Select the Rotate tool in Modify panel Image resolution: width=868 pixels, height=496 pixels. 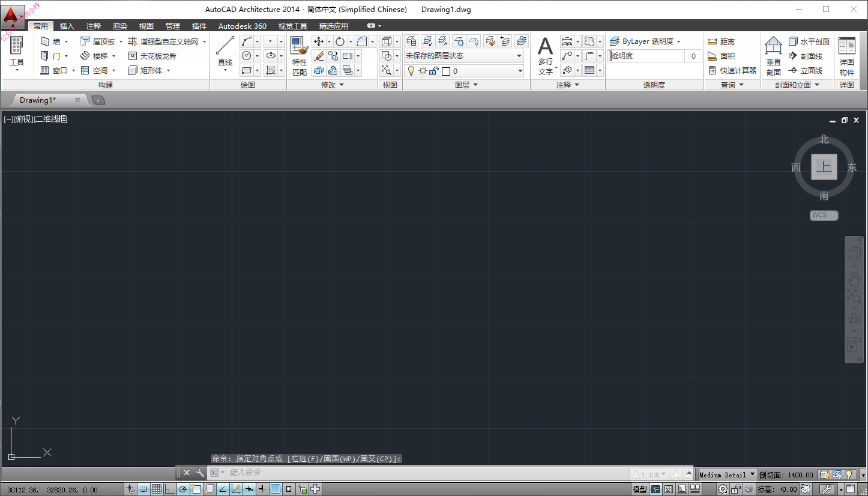coord(340,41)
